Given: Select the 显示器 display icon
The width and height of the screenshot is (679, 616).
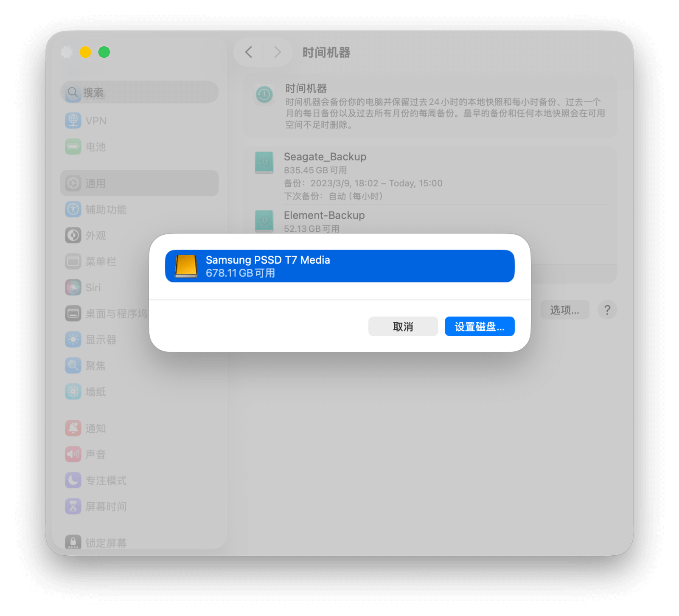Looking at the screenshot, I should (x=73, y=340).
